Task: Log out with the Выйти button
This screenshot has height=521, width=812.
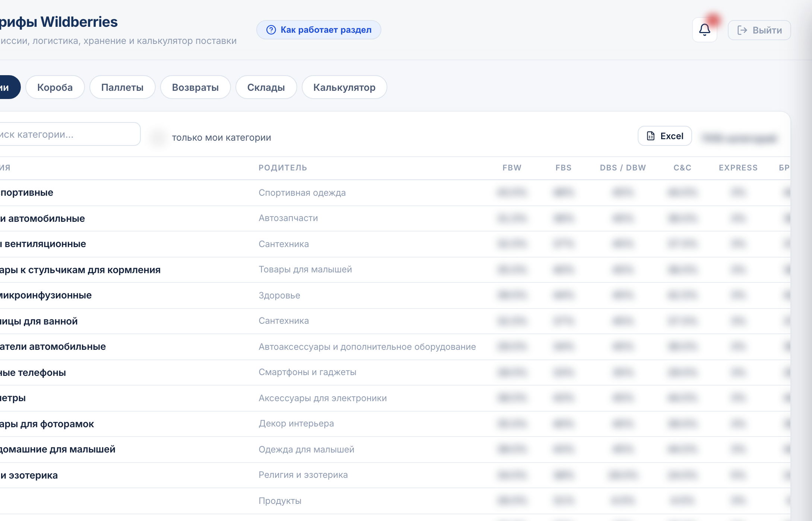Action: [x=759, y=30]
